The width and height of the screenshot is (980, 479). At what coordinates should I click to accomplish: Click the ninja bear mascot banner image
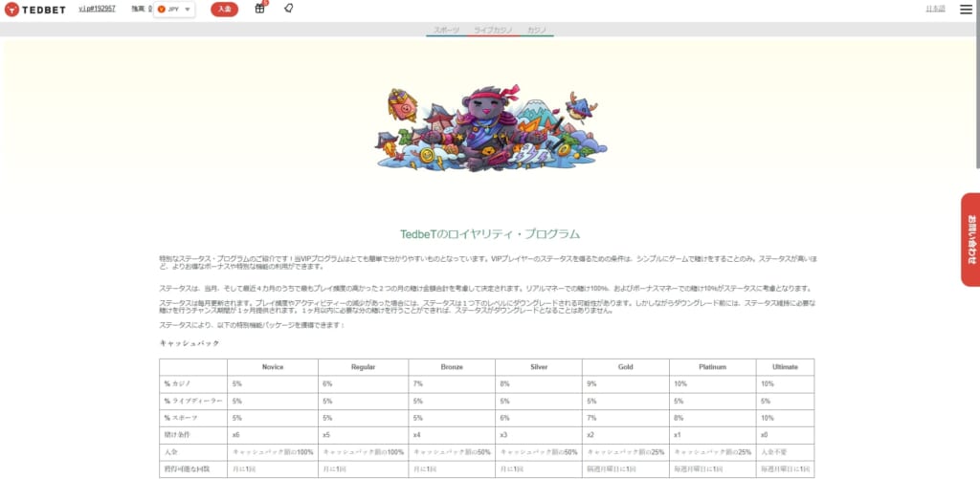click(491, 129)
